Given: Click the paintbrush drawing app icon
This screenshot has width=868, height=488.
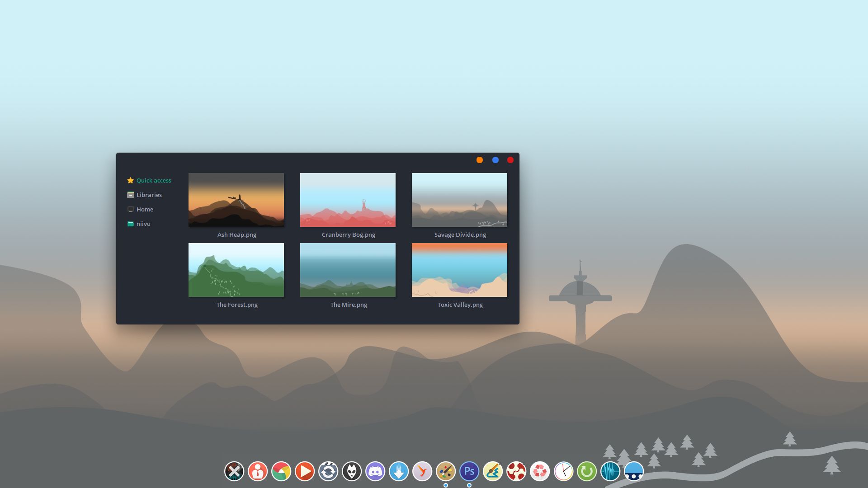Looking at the screenshot, I should pos(493,471).
